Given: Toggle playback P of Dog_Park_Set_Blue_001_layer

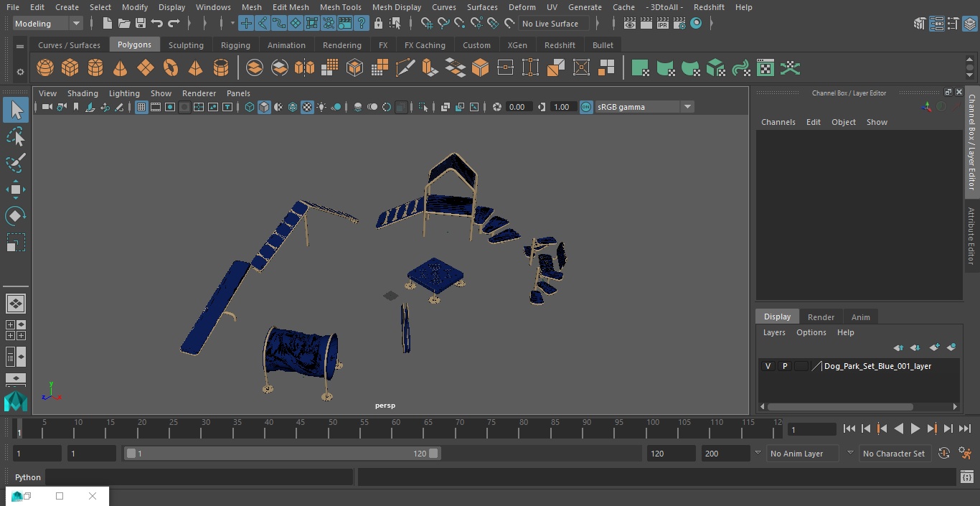Looking at the screenshot, I should [x=784, y=366].
